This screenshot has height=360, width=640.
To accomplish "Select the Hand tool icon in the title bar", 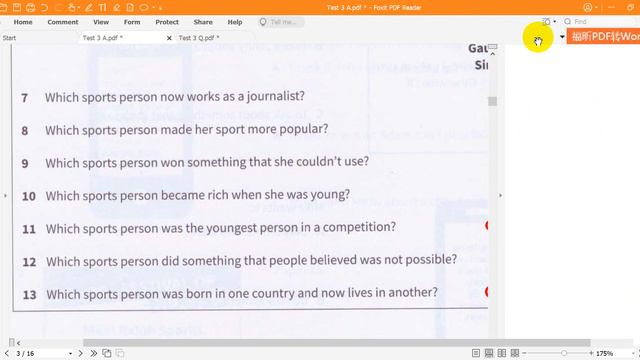I will pos(72,7).
